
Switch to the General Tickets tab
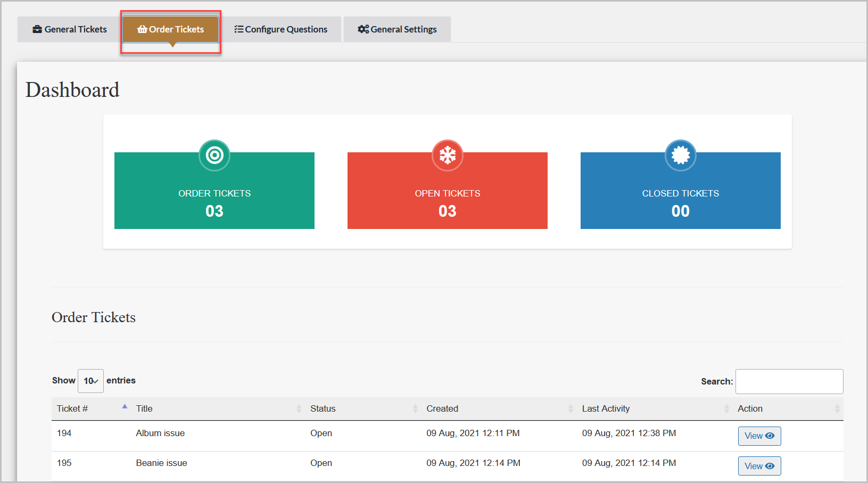68,29
